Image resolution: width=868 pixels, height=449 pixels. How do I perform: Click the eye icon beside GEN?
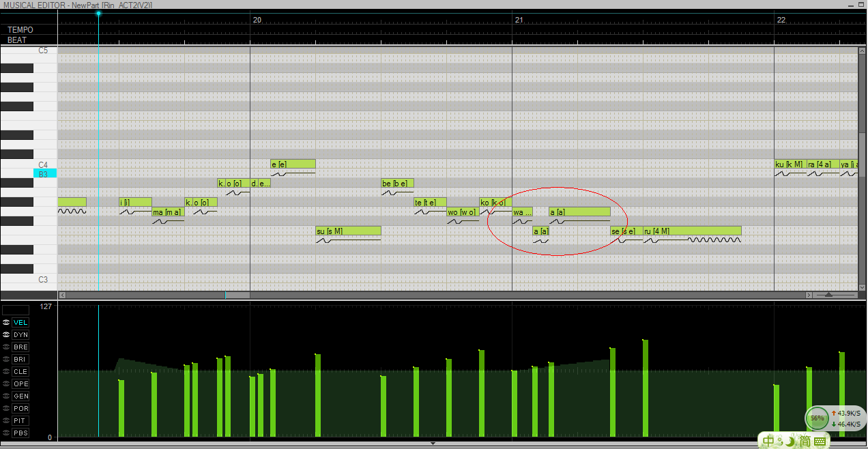[x=5, y=396]
